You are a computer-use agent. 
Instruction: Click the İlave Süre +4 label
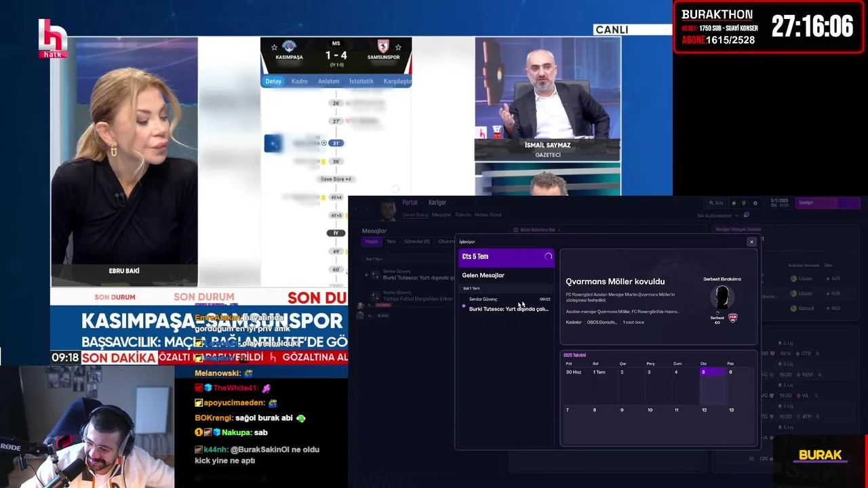336,179
